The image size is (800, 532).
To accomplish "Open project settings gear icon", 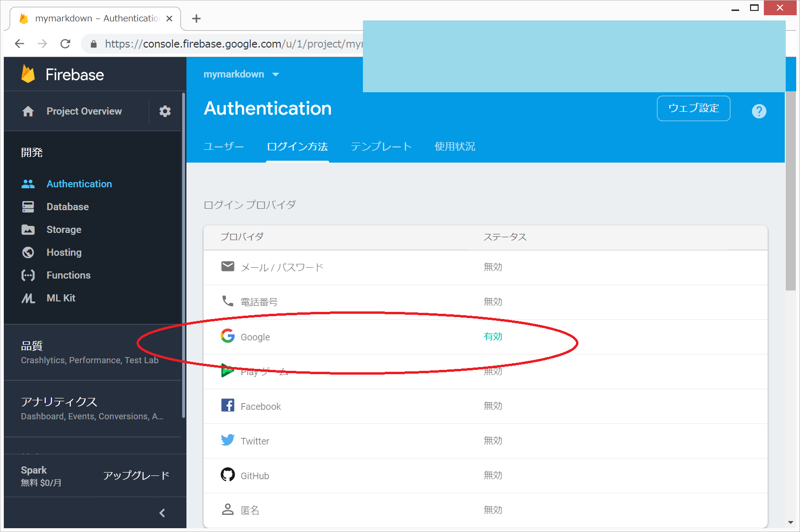I will tap(165, 111).
